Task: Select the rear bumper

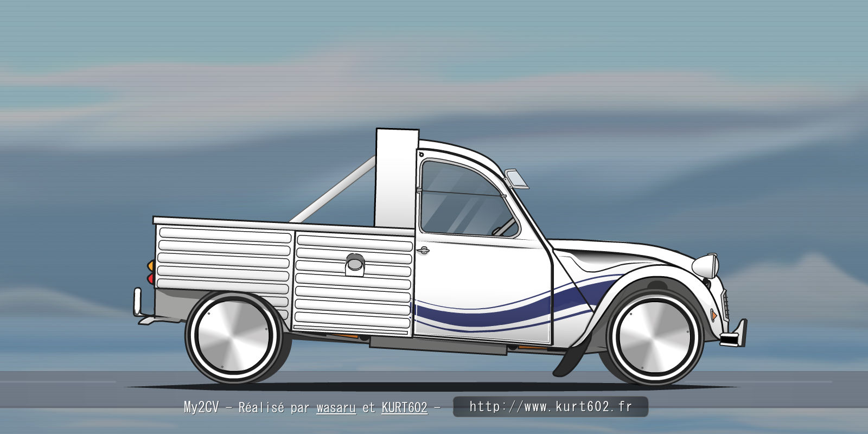Action: 138,304
